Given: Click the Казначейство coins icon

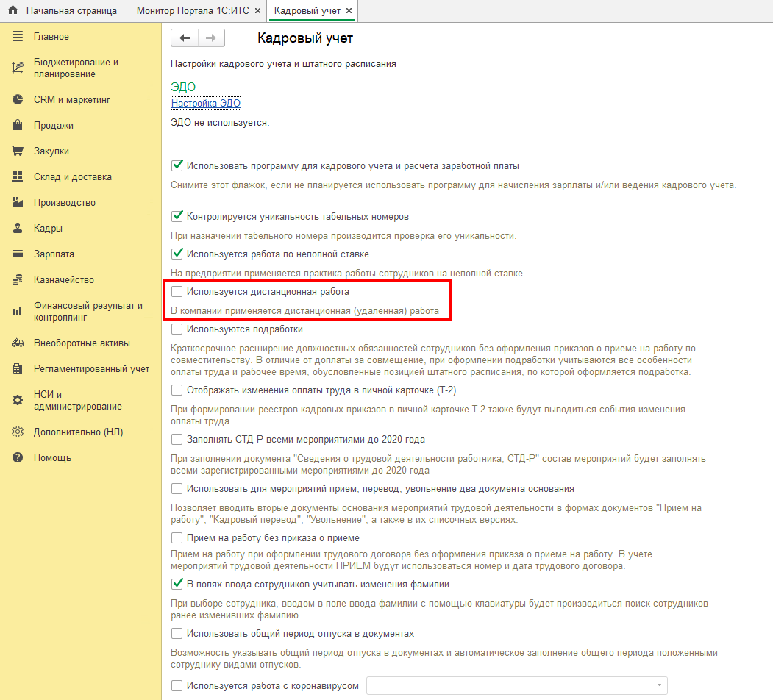Looking at the screenshot, I should click(x=18, y=279).
